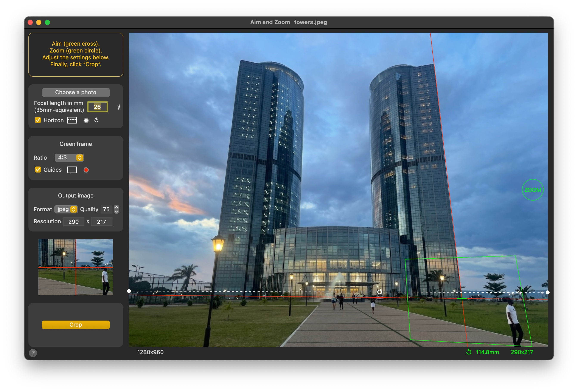Viewport: 578px width, 392px height.
Task: Click the guides grid layout icon
Action: [72, 170]
